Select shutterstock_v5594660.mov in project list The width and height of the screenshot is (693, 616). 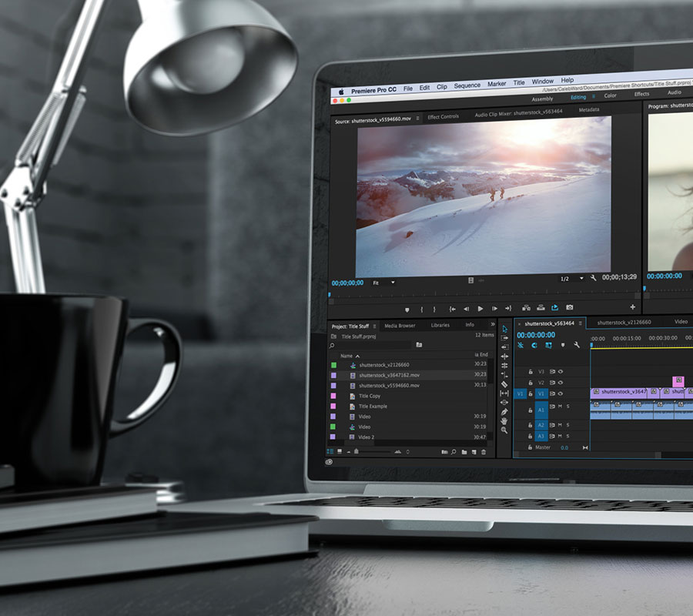(x=389, y=385)
